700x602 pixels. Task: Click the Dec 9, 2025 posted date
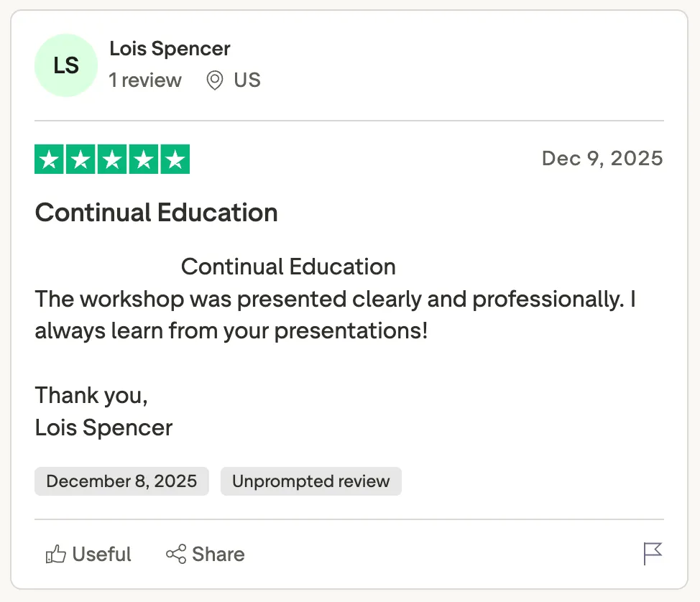602,158
